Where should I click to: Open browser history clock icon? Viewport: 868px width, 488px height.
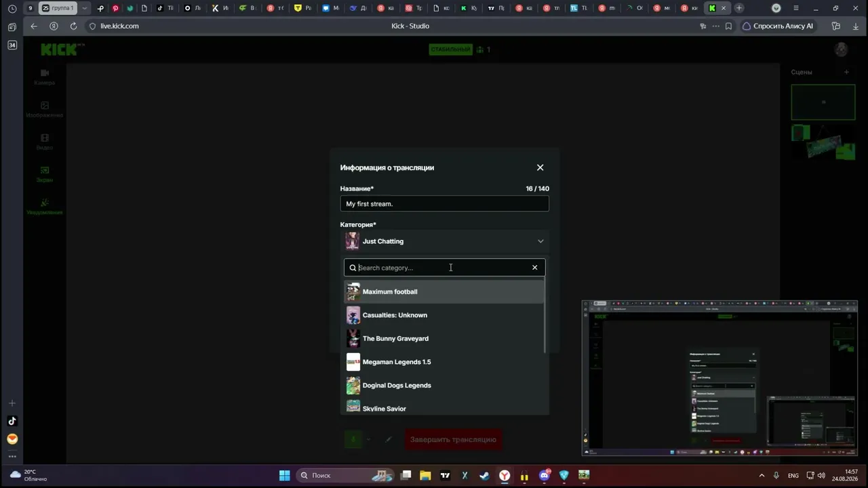click(12, 8)
